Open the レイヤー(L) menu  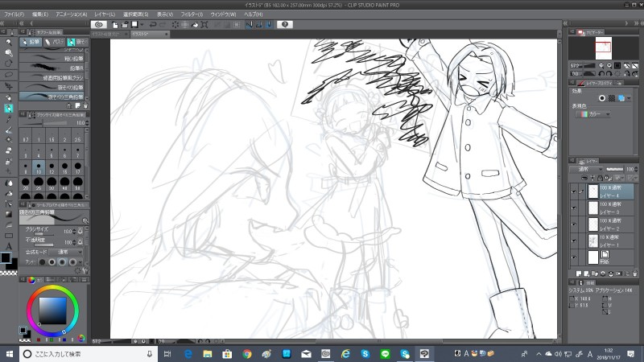pos(105,14)
